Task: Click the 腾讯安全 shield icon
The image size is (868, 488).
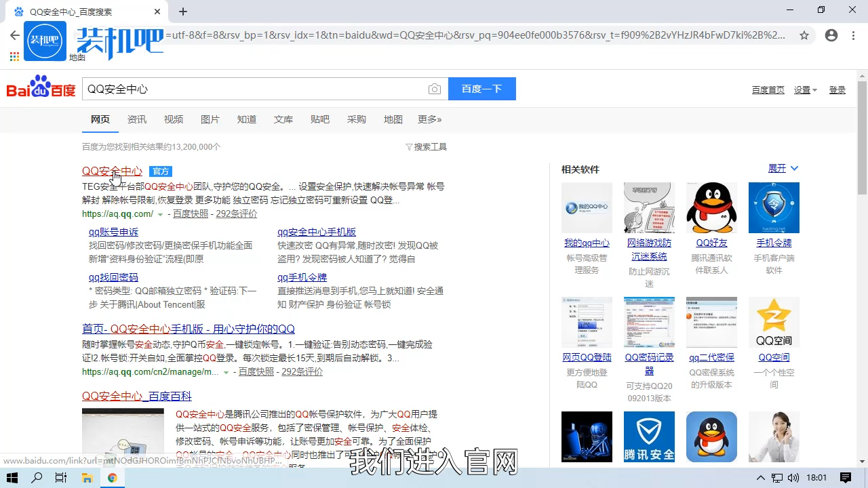Action: (649, 436)
